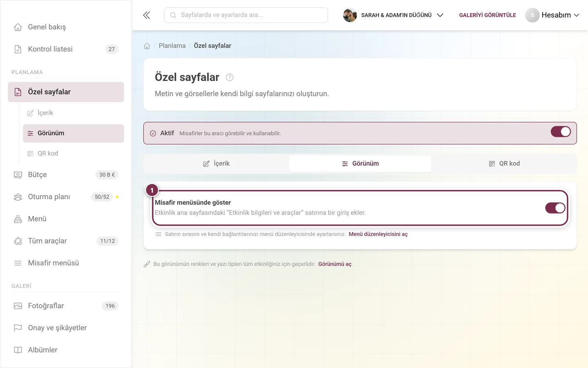The height and width of the screenshot is (368, 588).
Task: Open the QR kod tab
Action: [x=504, y=164]
